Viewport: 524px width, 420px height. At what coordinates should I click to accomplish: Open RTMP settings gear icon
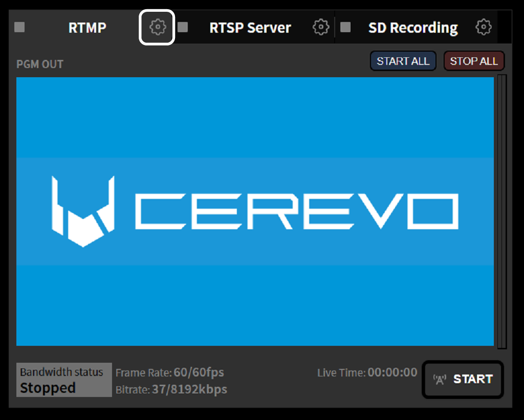[158, 27]
